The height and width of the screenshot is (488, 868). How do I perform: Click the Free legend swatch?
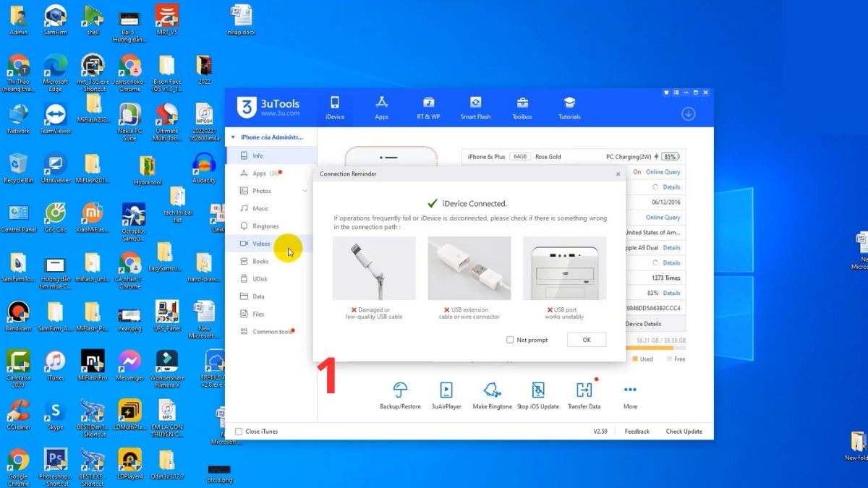coord(671,359)
